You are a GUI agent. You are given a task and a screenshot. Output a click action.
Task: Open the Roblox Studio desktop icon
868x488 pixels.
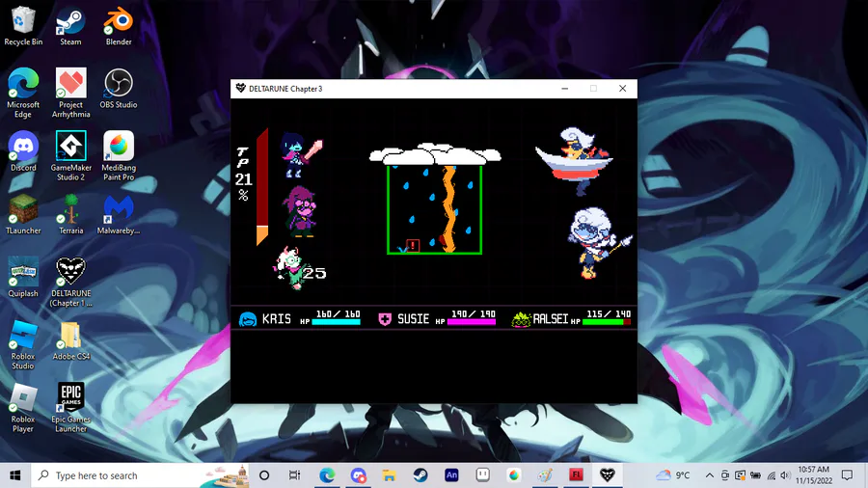(23, 344)
